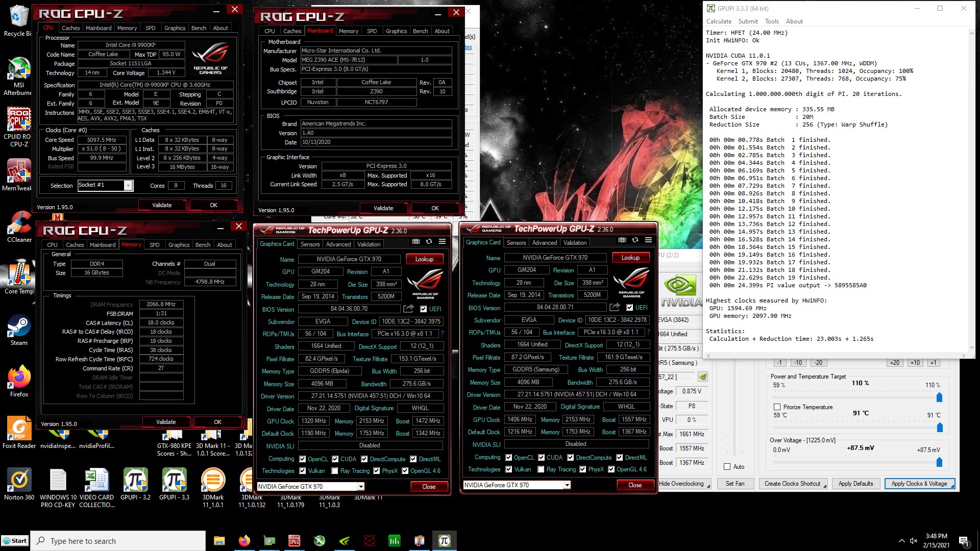Toggle UEFI checkbox in left GPU-Z
This screenshot has width=980, height=551.
click(x=423, y=309)
